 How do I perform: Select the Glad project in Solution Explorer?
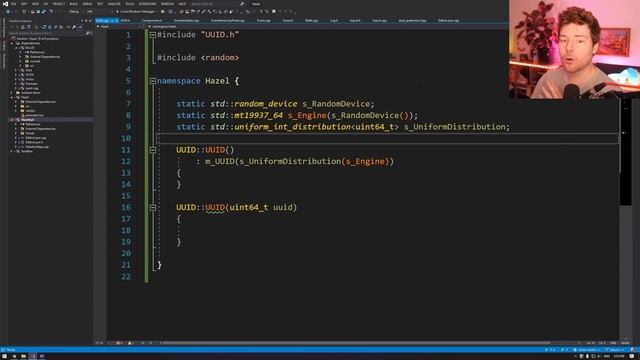29,70
